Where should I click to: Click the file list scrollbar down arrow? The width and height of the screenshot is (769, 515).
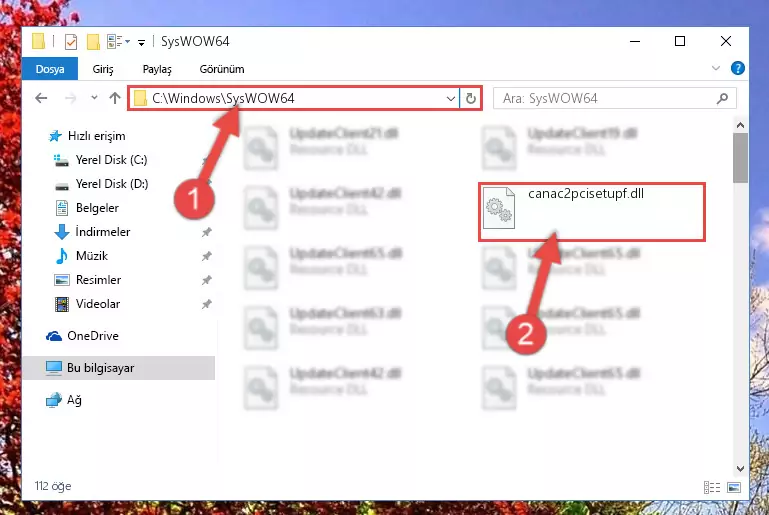point(740,469)
